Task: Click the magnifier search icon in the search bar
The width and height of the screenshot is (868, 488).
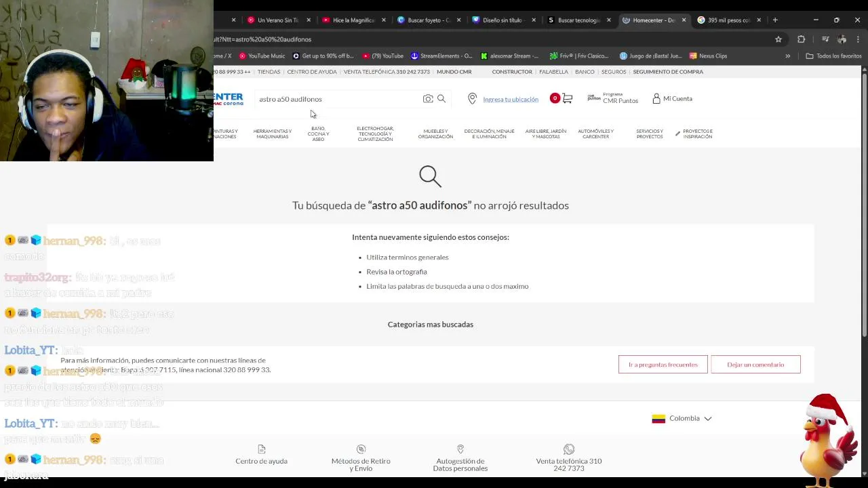Action: click(441, 99)
